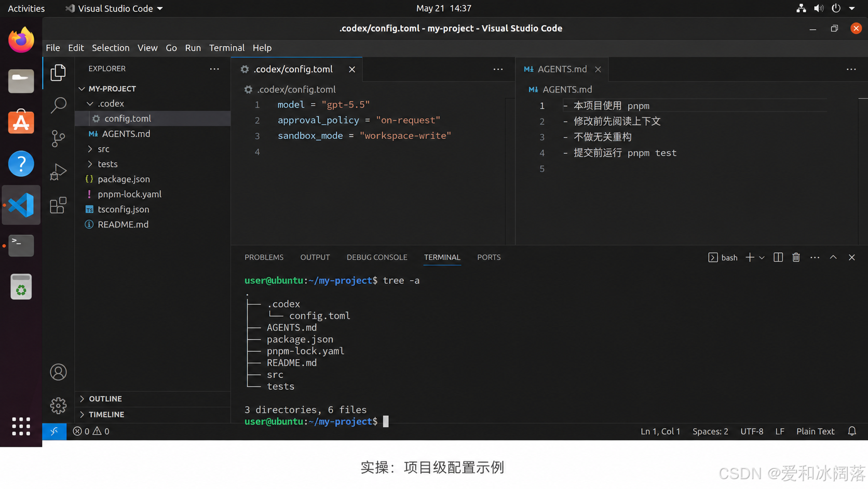Open the Run menu

(193, 48)
